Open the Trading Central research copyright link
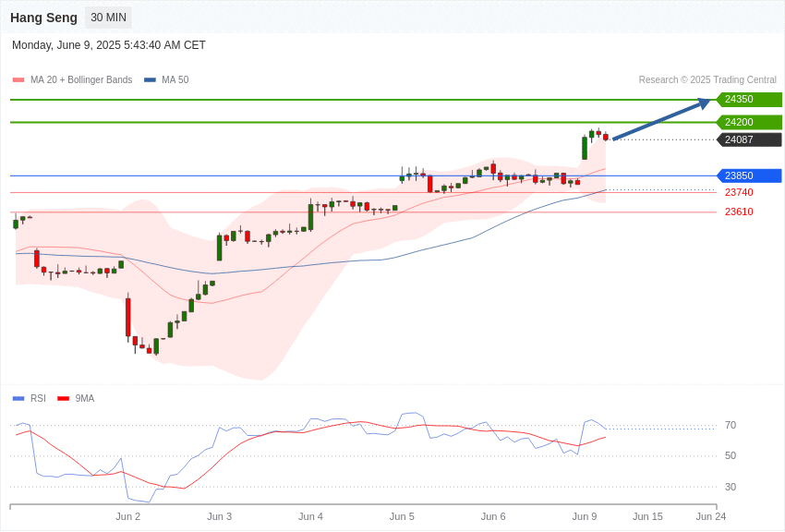Screen dimensions: 785x532 pyautogui.click(x=707, y=79)
